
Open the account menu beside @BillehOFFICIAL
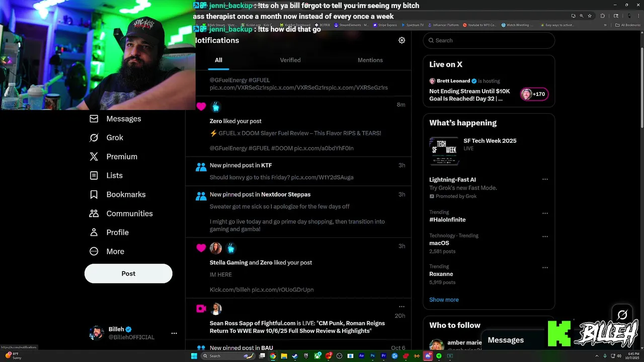(174, 333)
